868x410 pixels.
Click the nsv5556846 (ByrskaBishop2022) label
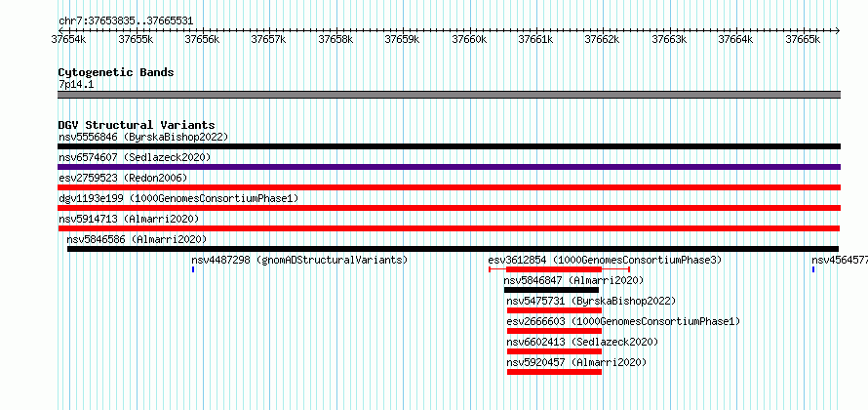tap(143, 137)
